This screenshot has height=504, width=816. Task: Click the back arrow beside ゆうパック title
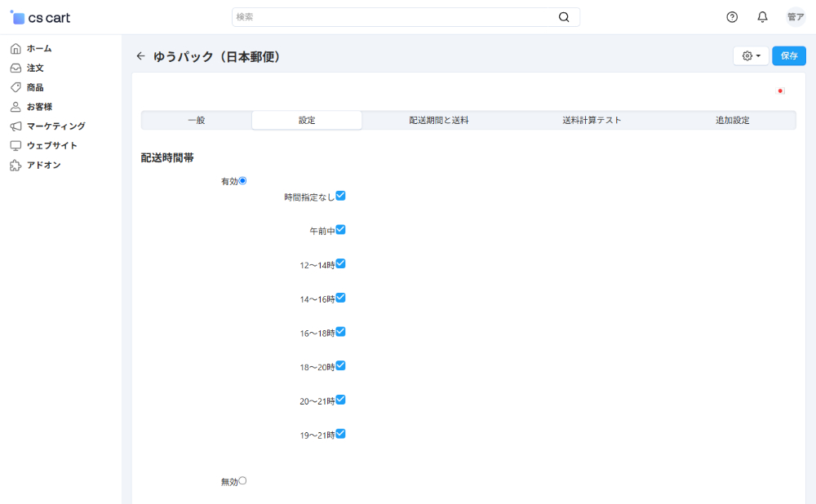tap(140, 56)
